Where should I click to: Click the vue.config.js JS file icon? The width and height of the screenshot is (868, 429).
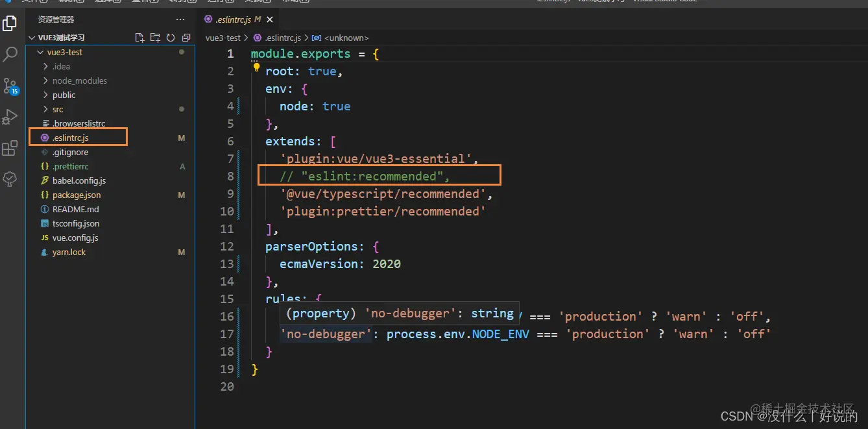point(45,238)
